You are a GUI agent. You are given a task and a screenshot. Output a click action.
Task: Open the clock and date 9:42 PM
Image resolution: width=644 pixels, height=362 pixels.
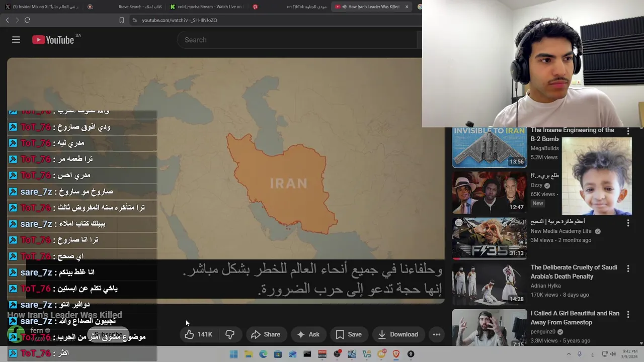point(630,354)
